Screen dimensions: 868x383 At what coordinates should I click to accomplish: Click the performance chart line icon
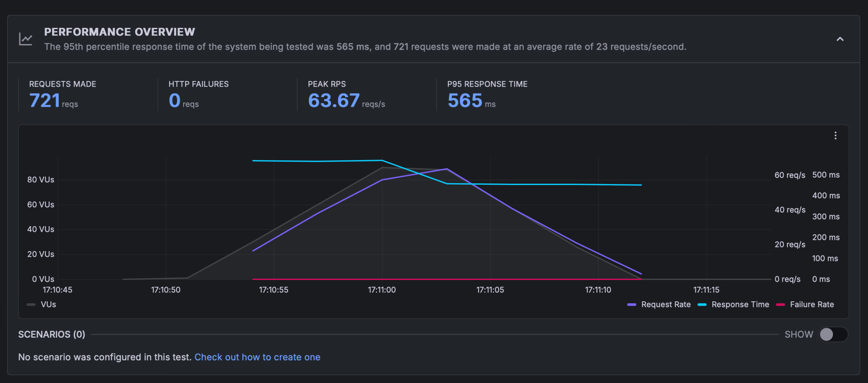(x=25, y=39)
